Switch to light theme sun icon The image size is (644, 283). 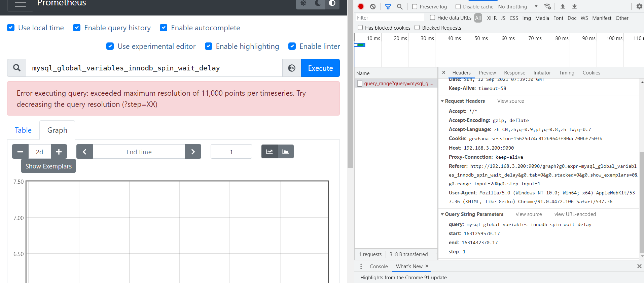(303, 3)
